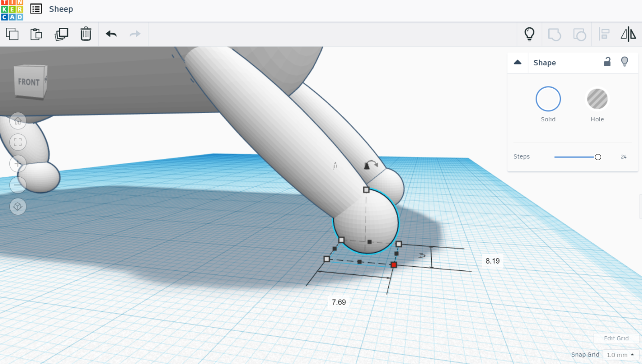Viewport: 642px width, 364px height.
Task: Click the Sheep design name
Action: (x=61, y=9)
